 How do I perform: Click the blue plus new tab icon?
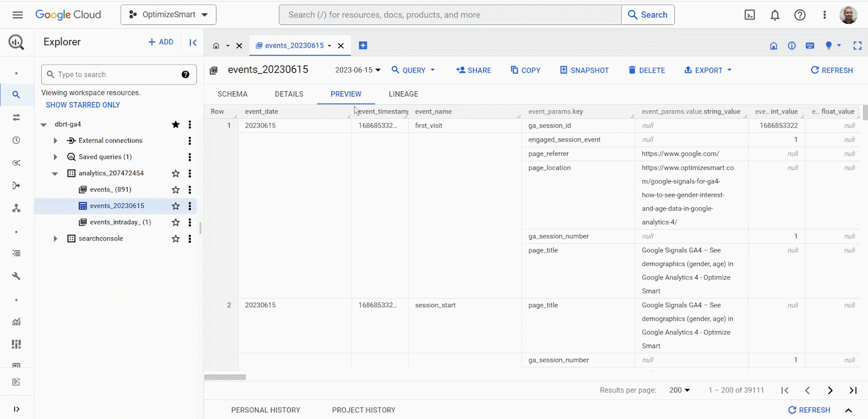pos(363,46)
